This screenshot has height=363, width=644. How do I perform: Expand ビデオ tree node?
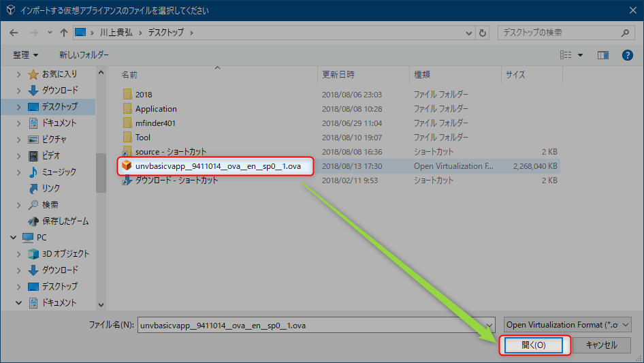point(18,156)
